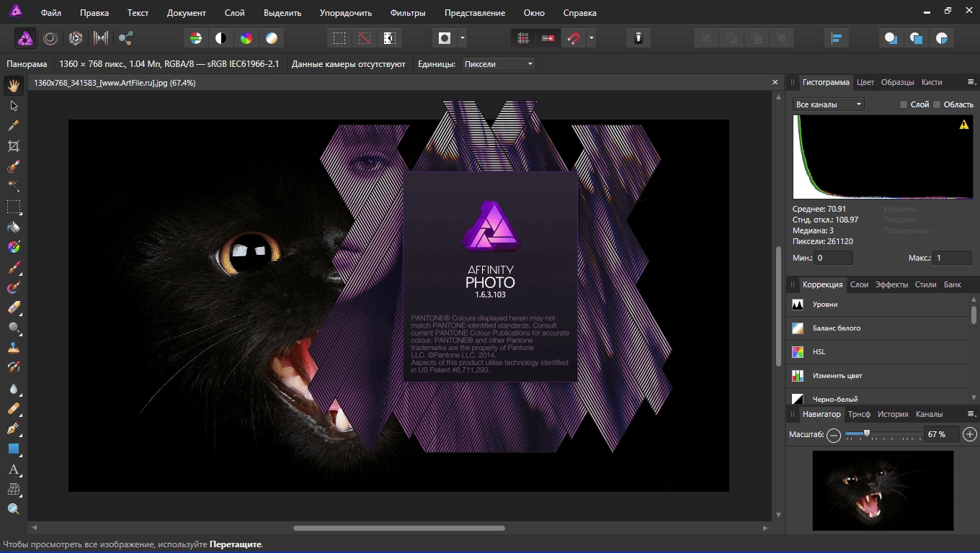Click Insert On Top icon
Screen dimensions: 980x553
click(x=917, y=38)
